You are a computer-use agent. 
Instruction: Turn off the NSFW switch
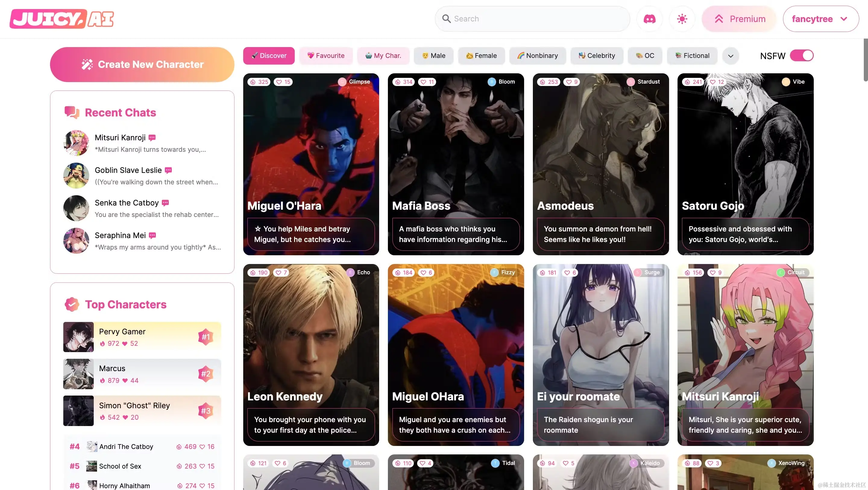[801, 56]
